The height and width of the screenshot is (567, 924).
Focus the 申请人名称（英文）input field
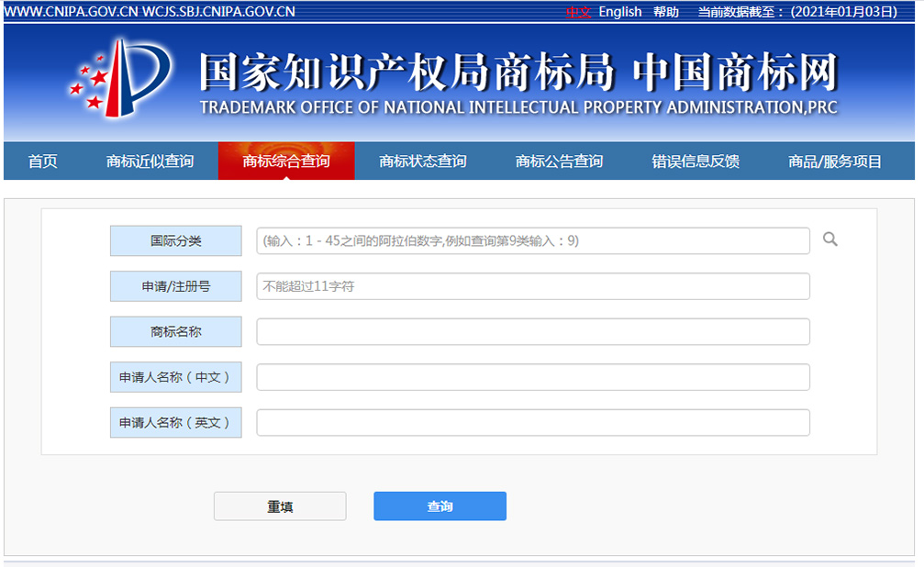[x=533, y=422]
